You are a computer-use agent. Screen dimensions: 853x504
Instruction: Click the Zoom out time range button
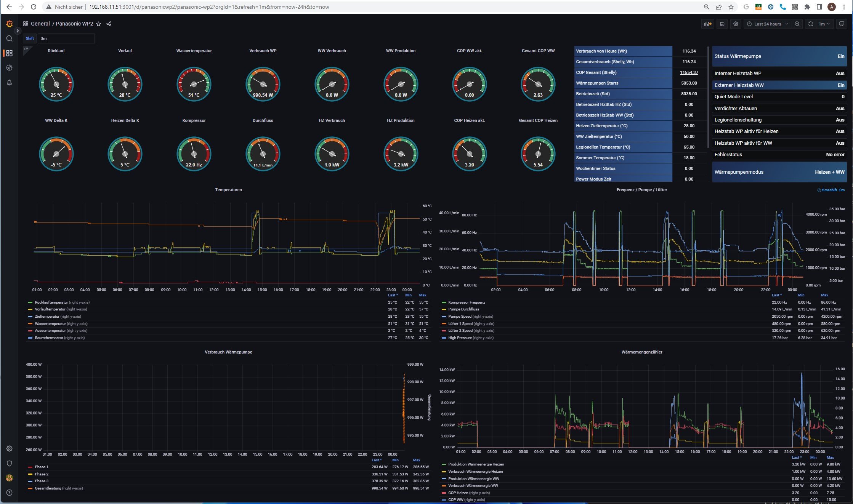point(797,24)
